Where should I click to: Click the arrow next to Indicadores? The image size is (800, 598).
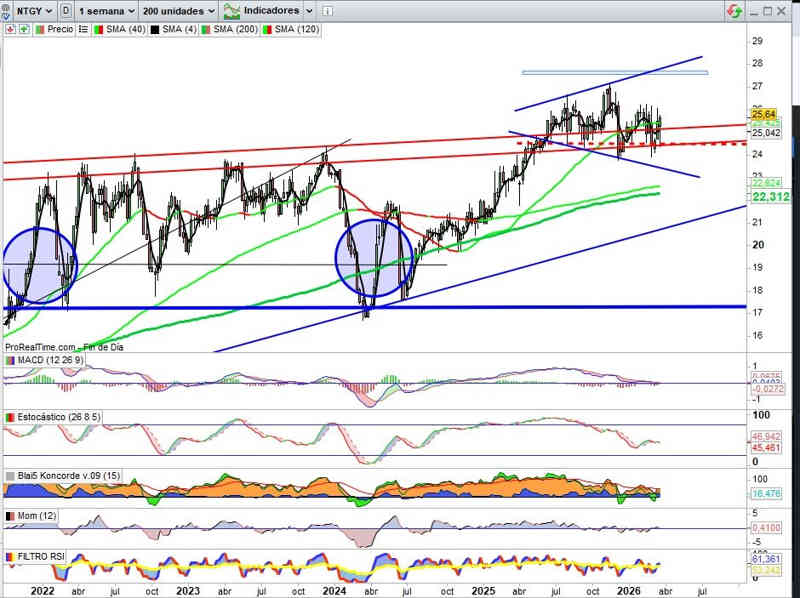click(x=309, y=10)
